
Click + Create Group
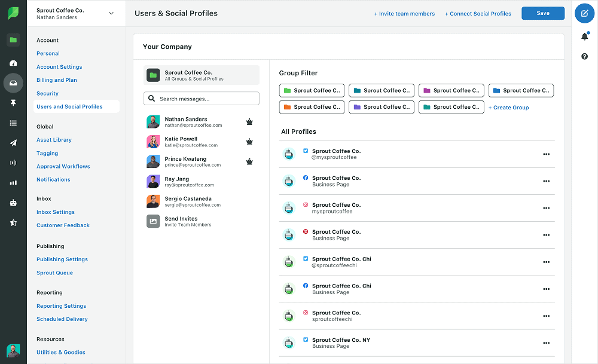coord(508,108)
